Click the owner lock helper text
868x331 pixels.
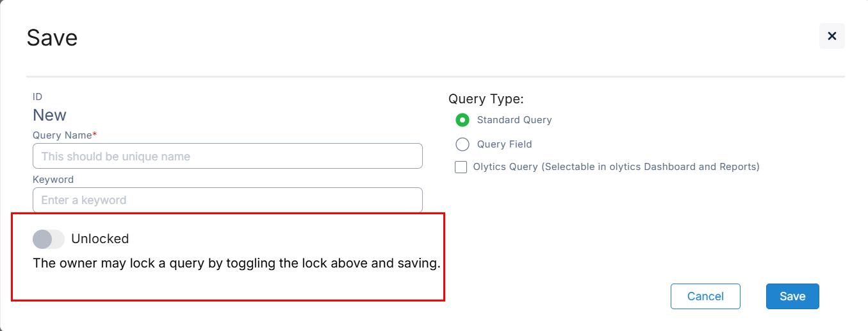[x=236, y=264]
